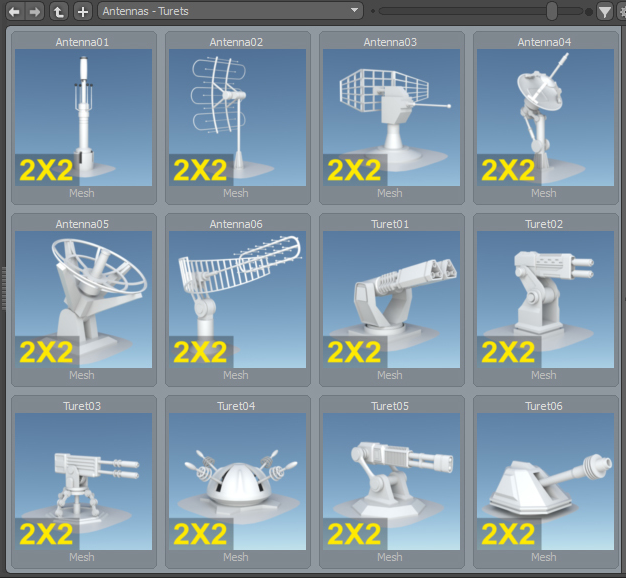Click the 2X2 badge on Turet05

(x=355, y=534)
